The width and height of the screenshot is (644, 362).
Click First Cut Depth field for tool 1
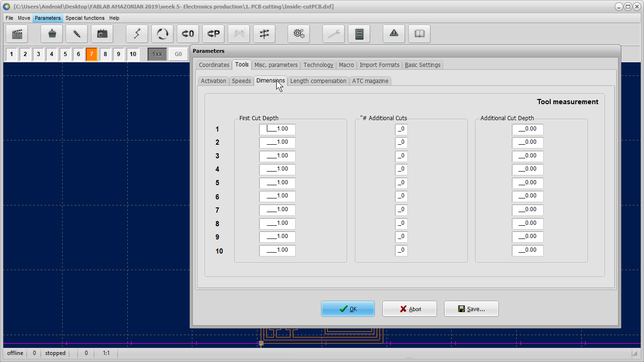click(277, 129)
